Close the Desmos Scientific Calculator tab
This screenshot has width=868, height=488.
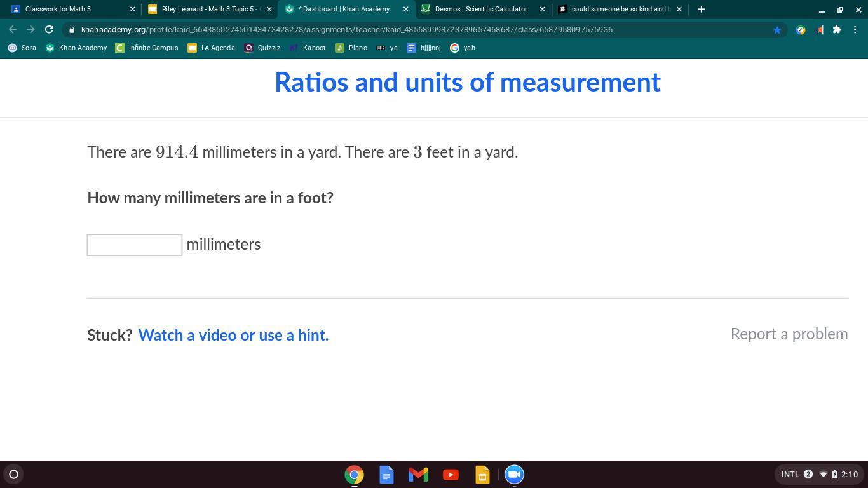pos(542,10)
